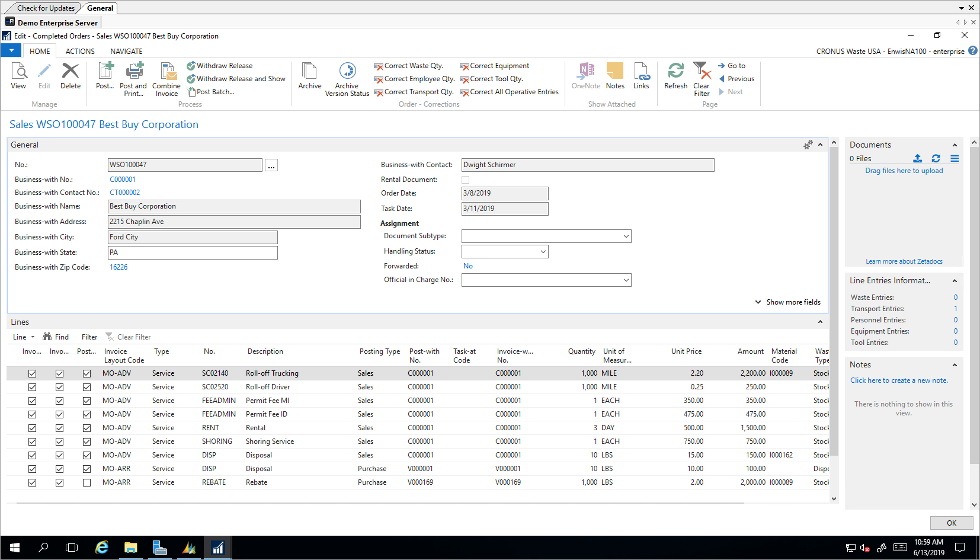The height and width of the screenshot is (560, 980).
Task: Open the Line dropdown menu
Action: tap(24, 337)
